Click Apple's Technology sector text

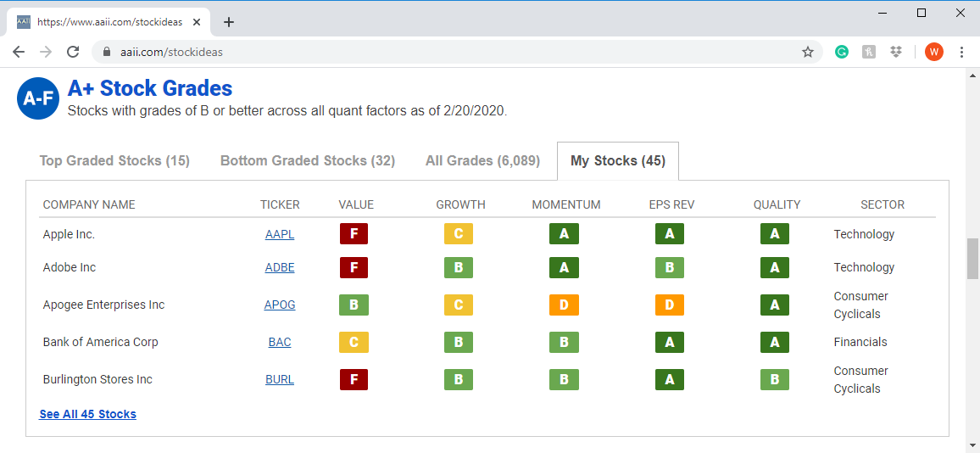tap(865, 235)
